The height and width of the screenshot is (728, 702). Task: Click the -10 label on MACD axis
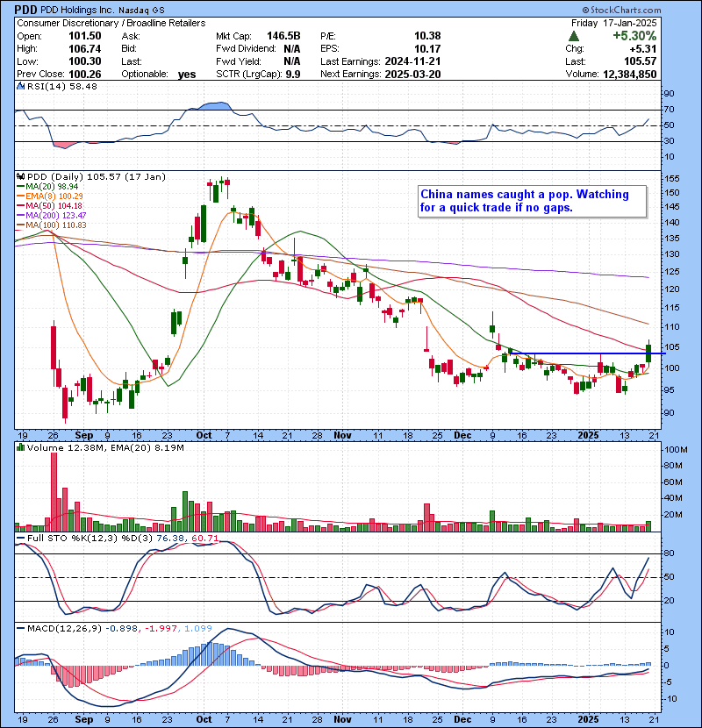(x=671, y=699)
